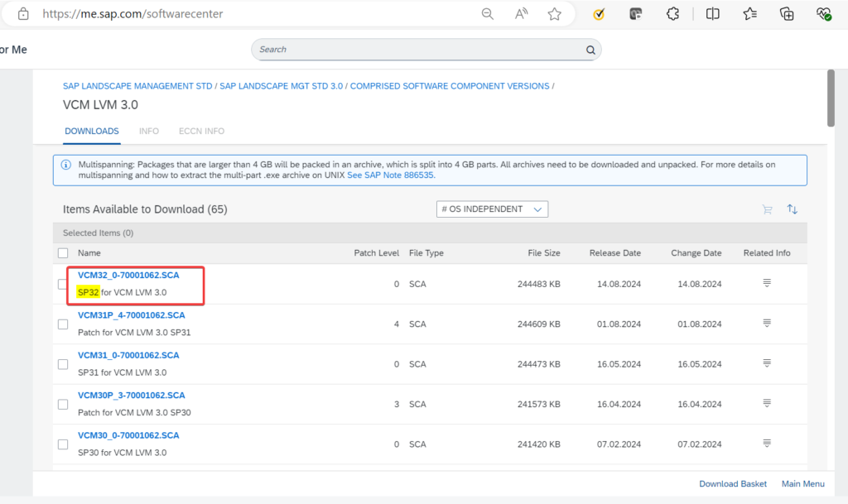
Task: Switch to the ECCN INFO tab
Action: pos(202,132)
